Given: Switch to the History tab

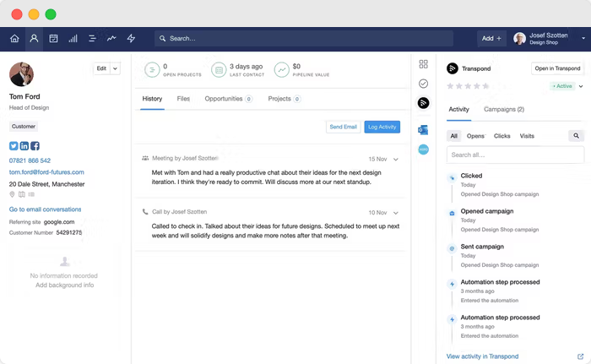Looking at the screenshot, I should point(152,99).
